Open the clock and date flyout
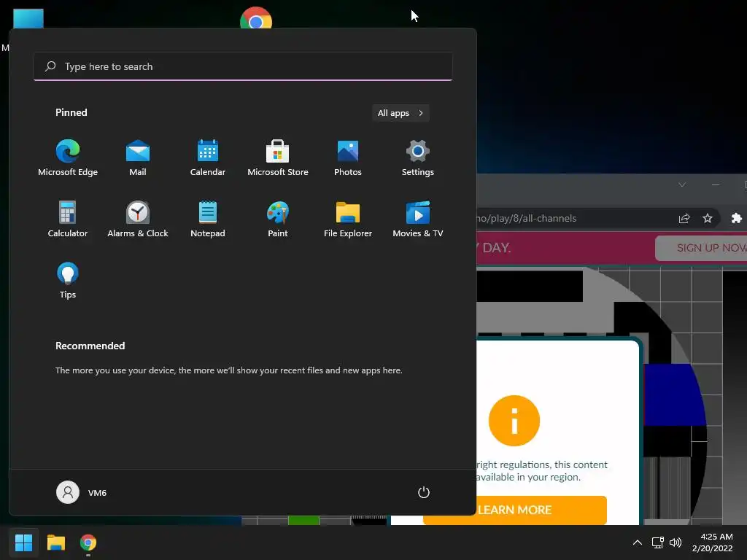The height and width of the screenshot is (560, 747). tap(713, 542)
